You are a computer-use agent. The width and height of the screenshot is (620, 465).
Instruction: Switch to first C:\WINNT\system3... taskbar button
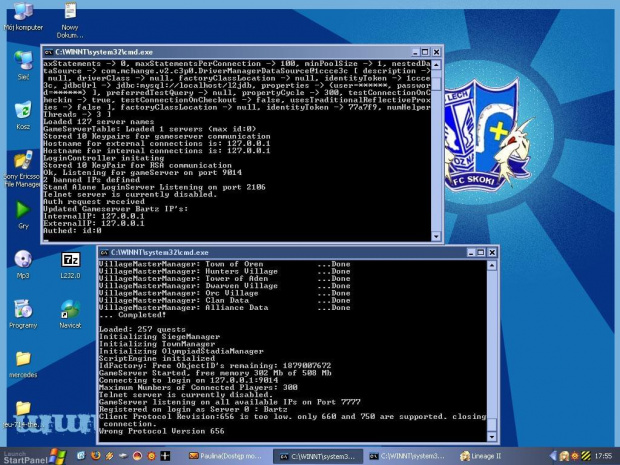tap(318, 456)
